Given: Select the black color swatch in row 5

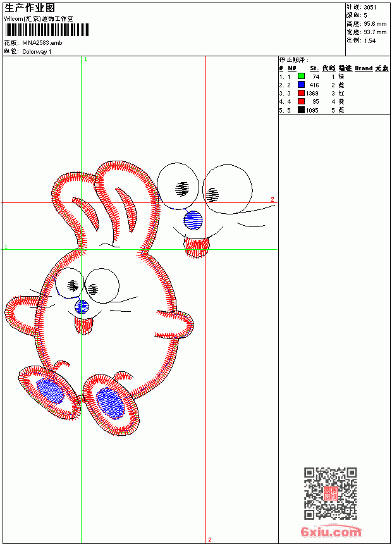Looking at the screenshot, I should [x=301, y=110].
